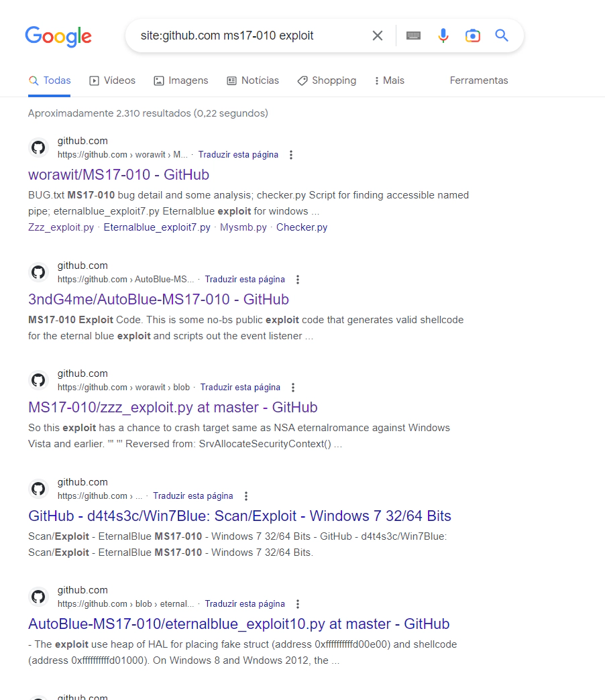This screenshot has width=605, height=700.
Task: Click Traduzir esta página for AutoBlue result
Action: [x=245, y=279]
